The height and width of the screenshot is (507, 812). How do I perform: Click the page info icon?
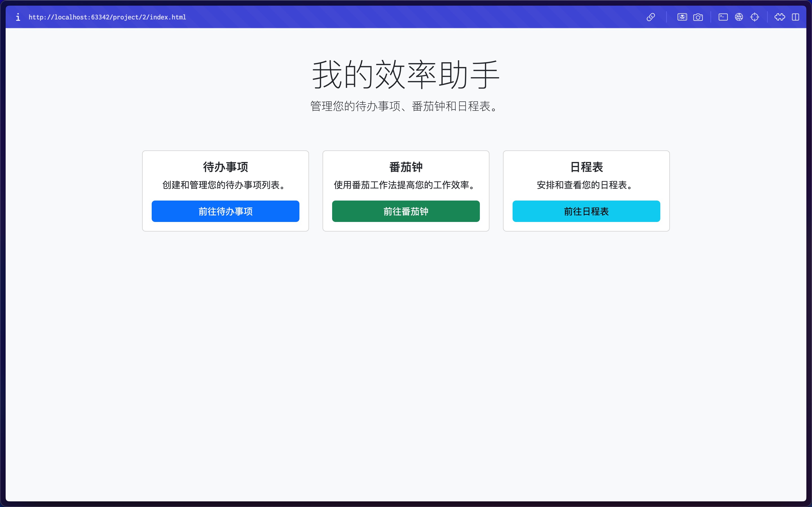pos(18,17)
